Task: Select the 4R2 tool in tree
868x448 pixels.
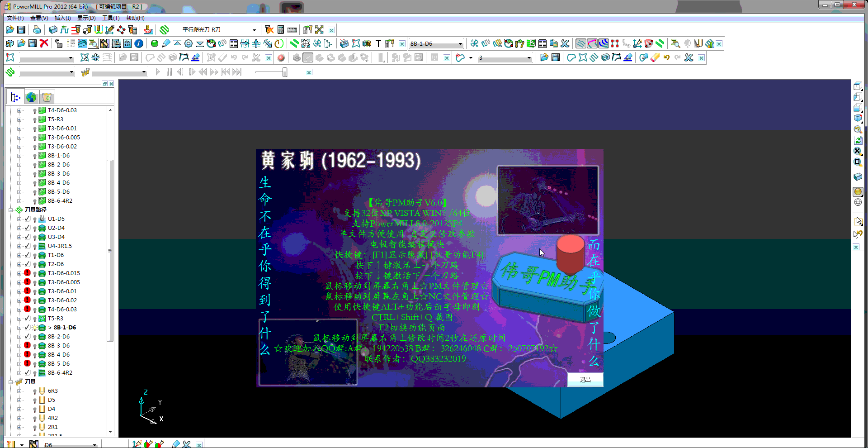Action: tap(53, 418)
